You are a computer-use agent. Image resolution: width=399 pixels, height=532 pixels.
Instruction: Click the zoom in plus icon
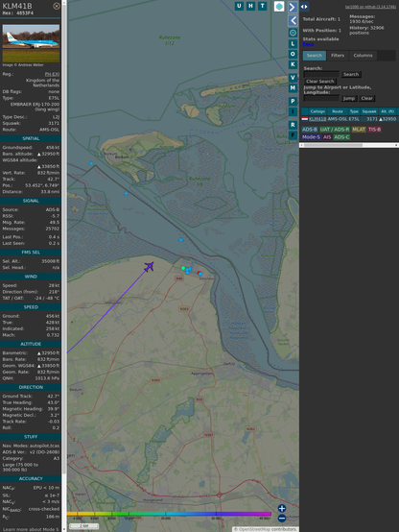pos(282,508)
